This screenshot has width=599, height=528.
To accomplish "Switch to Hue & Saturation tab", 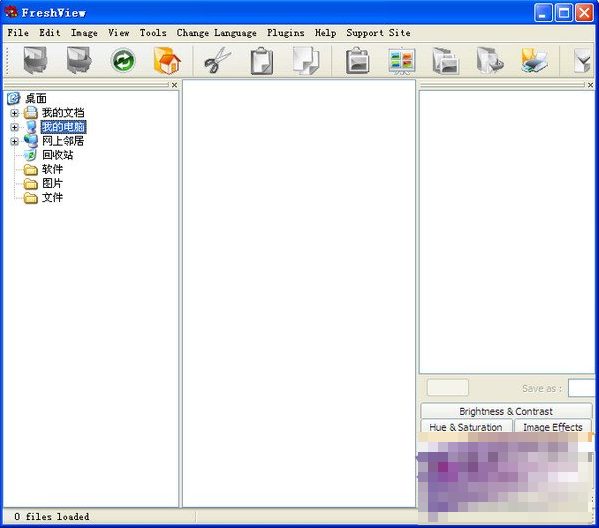I will point(466,426).
